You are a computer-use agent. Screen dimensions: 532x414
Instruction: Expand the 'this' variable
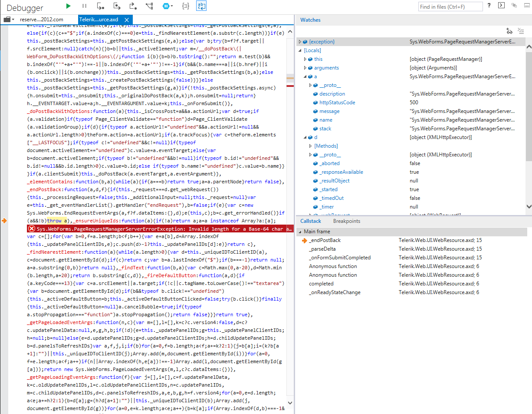[x=305, y=59]
